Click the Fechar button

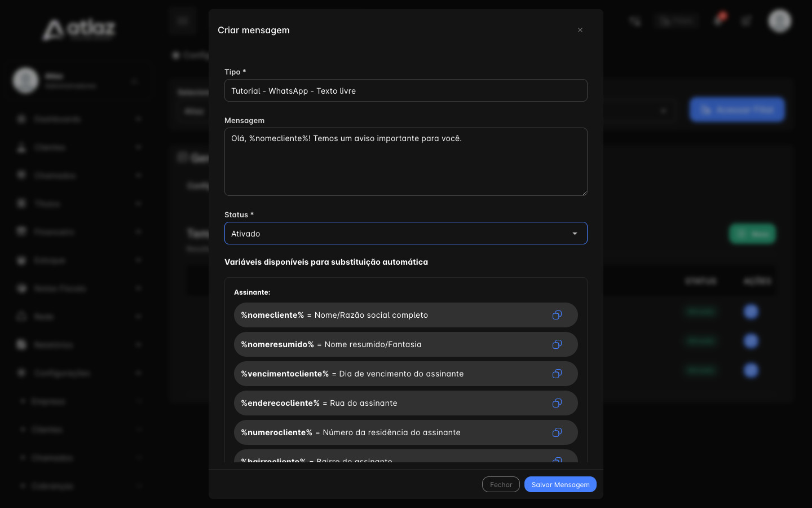click(x=501, y=484)
